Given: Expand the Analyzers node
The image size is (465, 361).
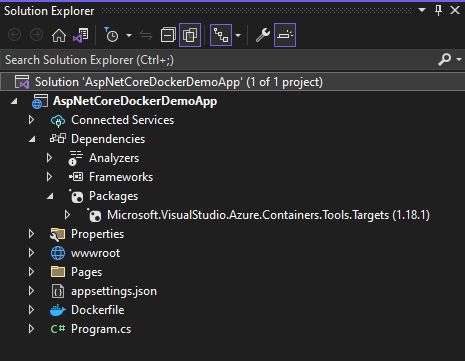Looking at the screenshot, I should [49, 158].
